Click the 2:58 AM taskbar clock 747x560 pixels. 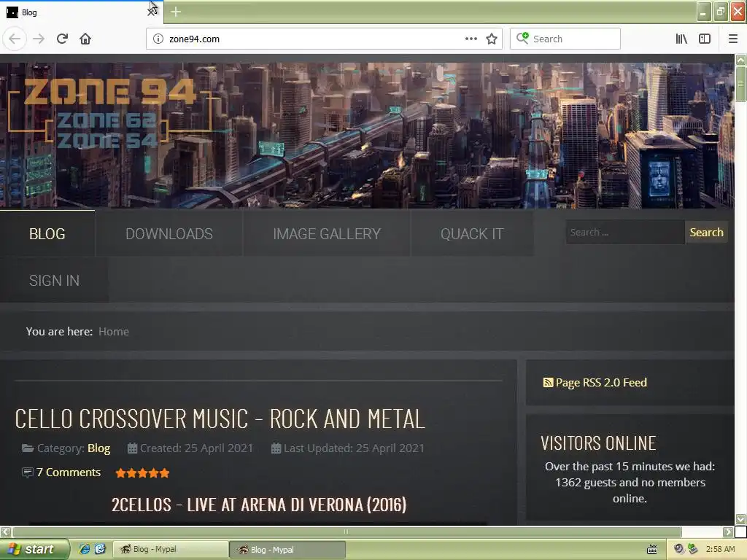tap(720, 549)
